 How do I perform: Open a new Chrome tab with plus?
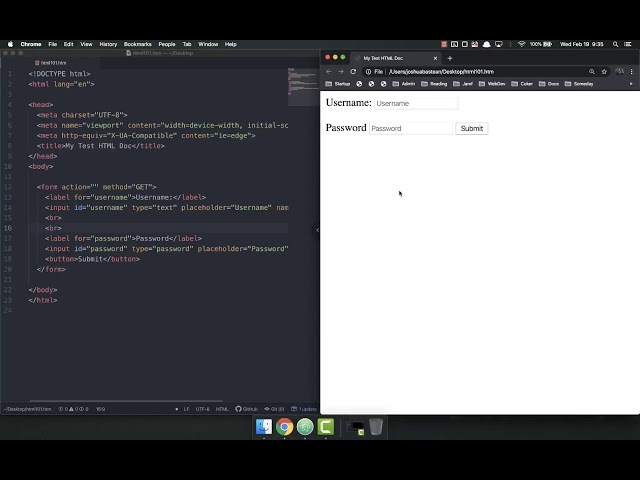point(450,58)
